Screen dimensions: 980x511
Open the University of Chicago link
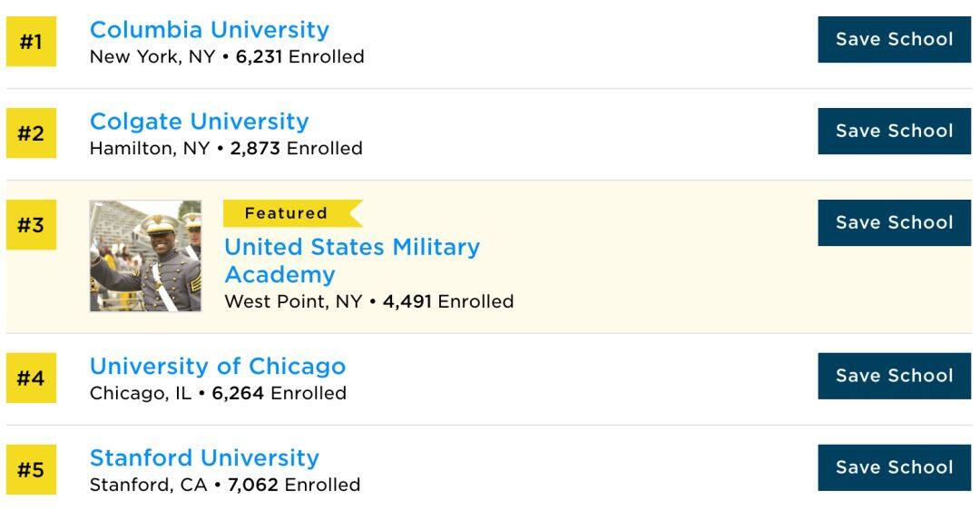pos(218,367)
